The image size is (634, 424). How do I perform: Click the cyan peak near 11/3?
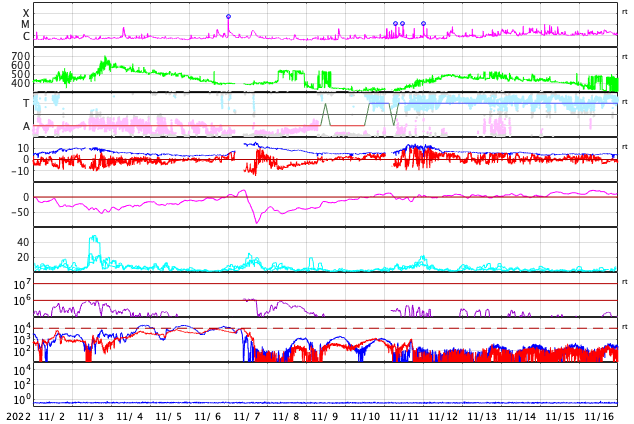93,238
